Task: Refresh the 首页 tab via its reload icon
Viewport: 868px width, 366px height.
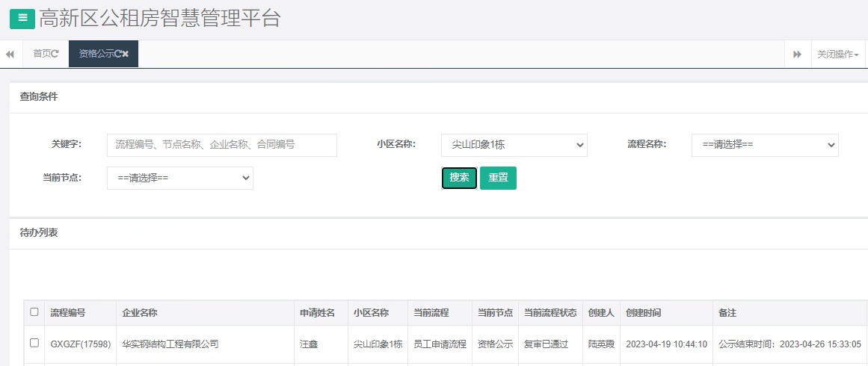Action: [x=55, y=54]
